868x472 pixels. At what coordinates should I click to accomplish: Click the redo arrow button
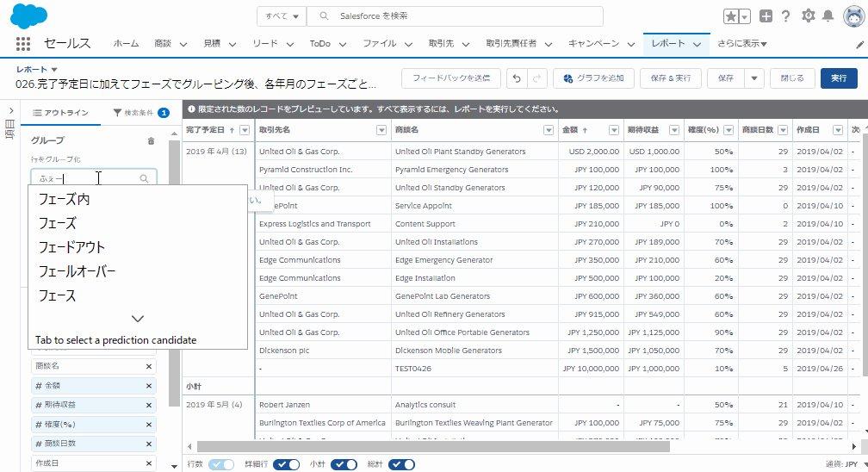pyautogui.click(x=536, y=78)
